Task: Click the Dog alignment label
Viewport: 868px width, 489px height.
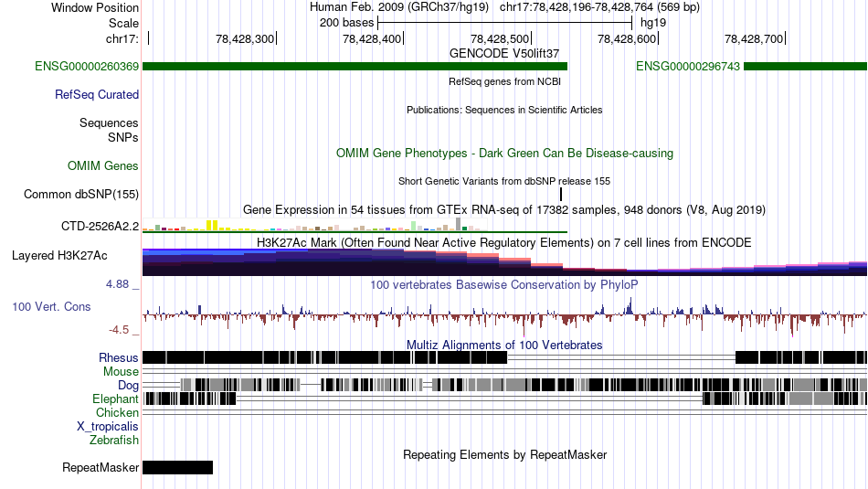Action: [129, 386]
